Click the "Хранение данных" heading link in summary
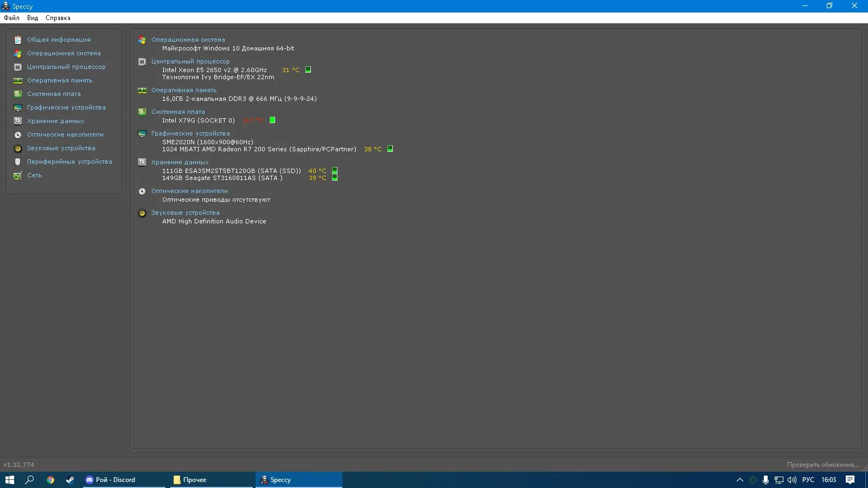The width and height of the screenshot is (868, 488). pyautogui.click(x=180, y=162)
